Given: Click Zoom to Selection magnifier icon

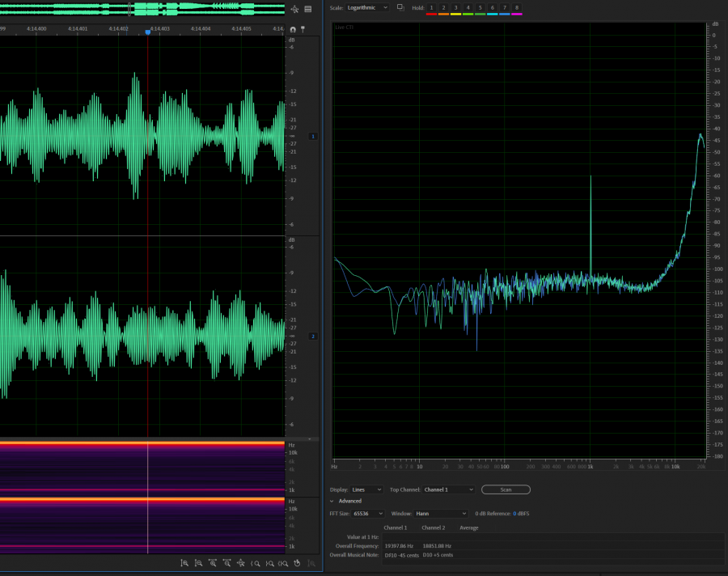Looking at the screenshot, I should point(283,563).
